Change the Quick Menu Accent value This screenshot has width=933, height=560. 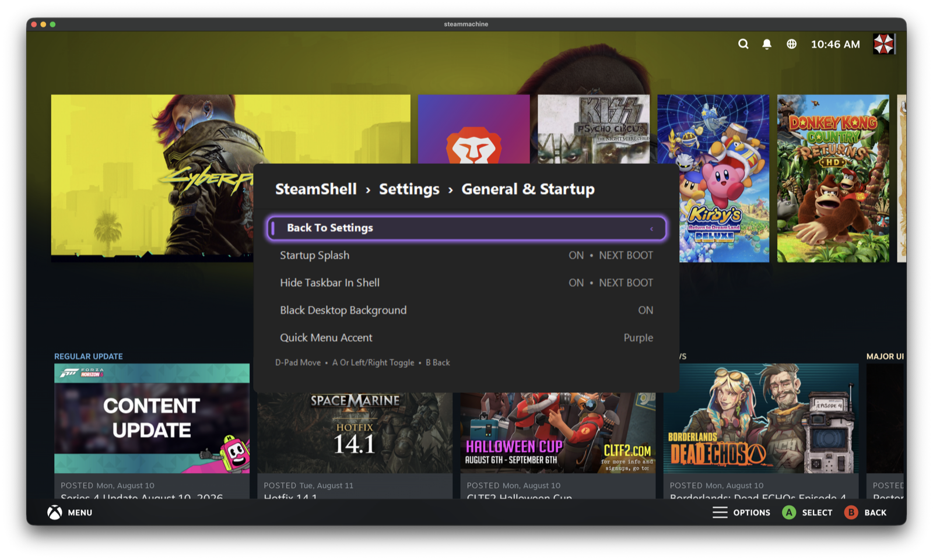pos(466,337)
